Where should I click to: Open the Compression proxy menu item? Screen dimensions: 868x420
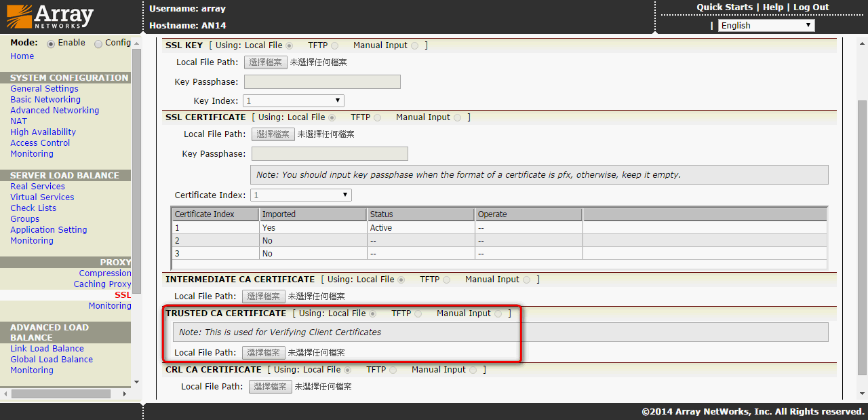[x=105, y=273]
